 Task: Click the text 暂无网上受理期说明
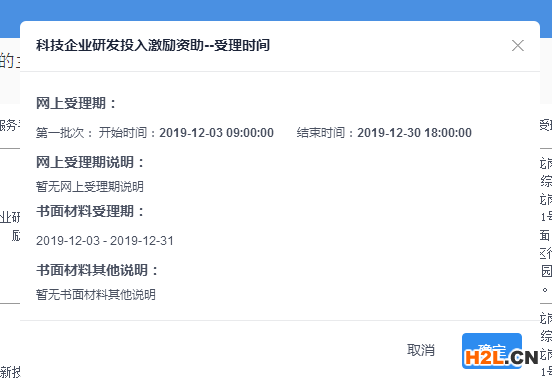coord(90,186)
